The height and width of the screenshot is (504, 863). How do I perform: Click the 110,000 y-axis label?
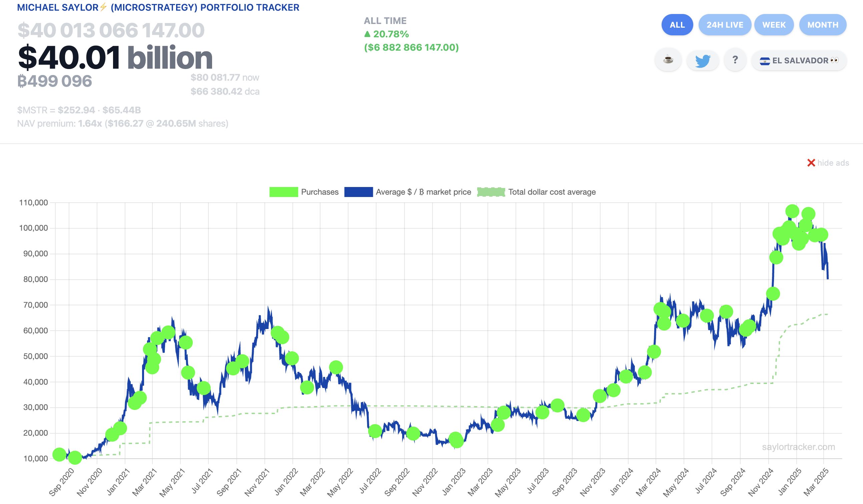(x=34, y=202)
